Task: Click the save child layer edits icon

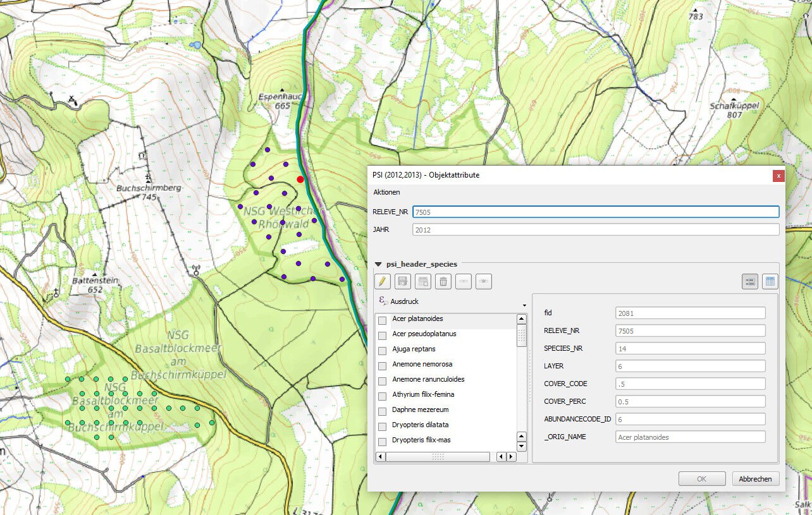Action: (403, 281)
